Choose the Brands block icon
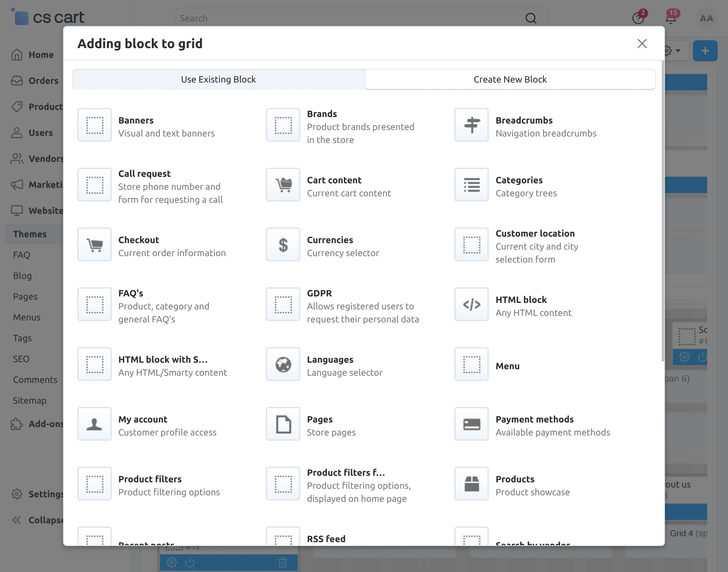Viewport: 728px width, 572px height. pyautogui.click(x=283, y=125)
